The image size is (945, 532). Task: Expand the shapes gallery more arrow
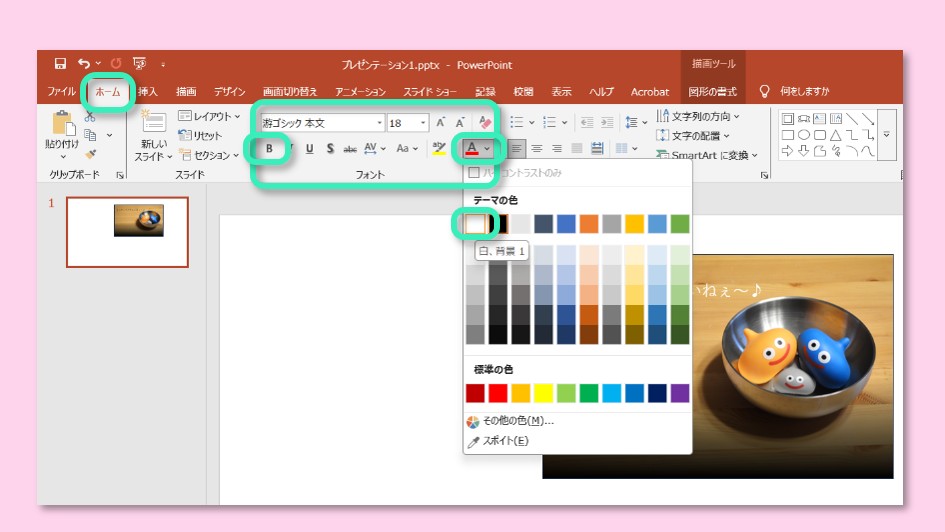pyautogui.click(x=887, y=135)
